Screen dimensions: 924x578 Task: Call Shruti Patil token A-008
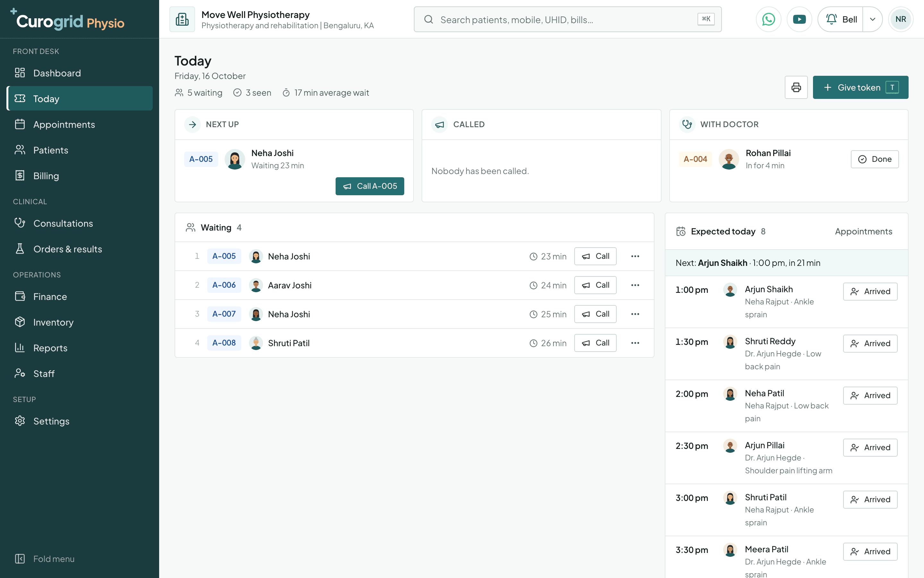pos(595,343)
